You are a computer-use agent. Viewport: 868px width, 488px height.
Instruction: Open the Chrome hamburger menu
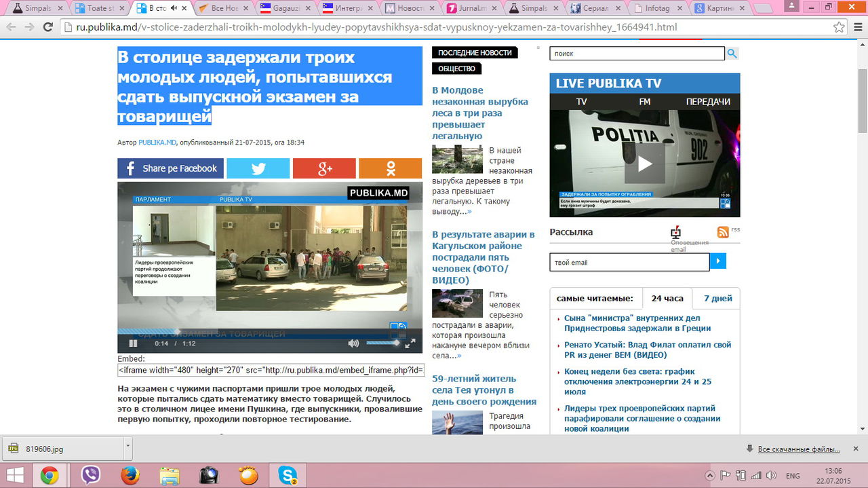click(858, 28)
